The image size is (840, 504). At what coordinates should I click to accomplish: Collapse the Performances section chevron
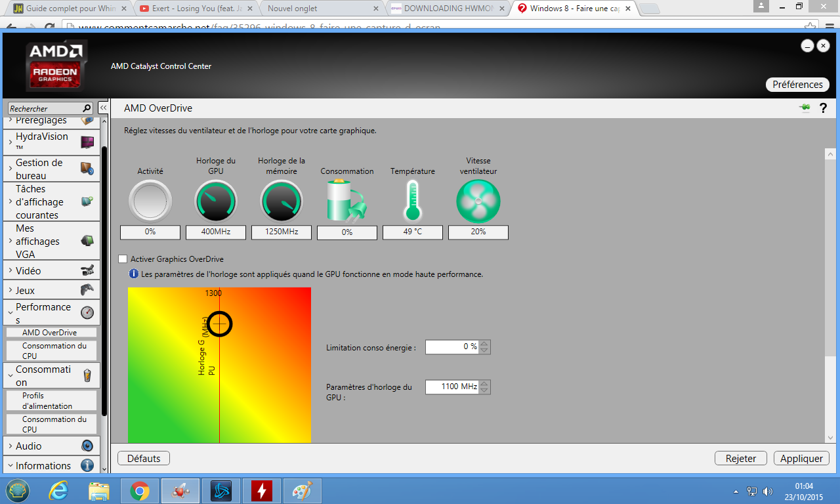tap(10, 313)
